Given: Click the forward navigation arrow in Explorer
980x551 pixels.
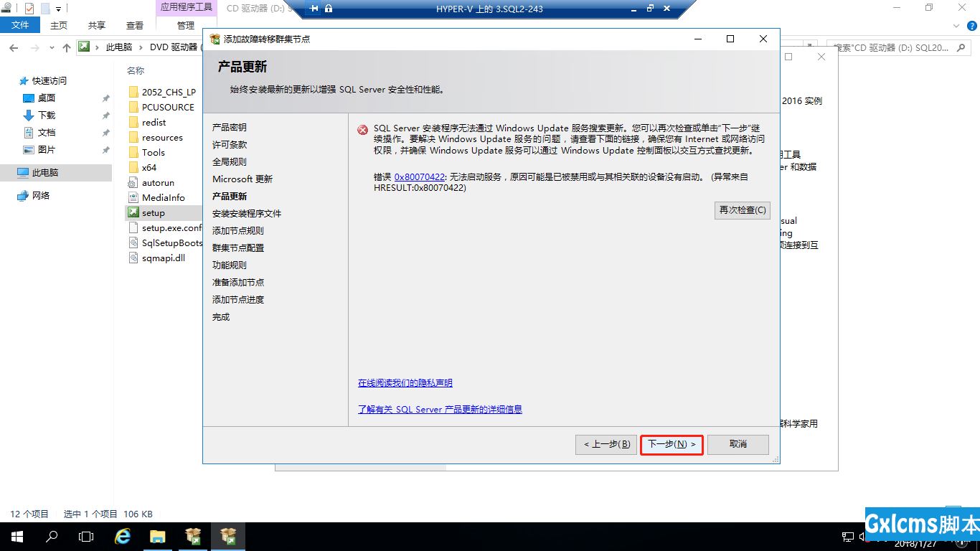Looking at the screenshot, I should coord(35,47).
